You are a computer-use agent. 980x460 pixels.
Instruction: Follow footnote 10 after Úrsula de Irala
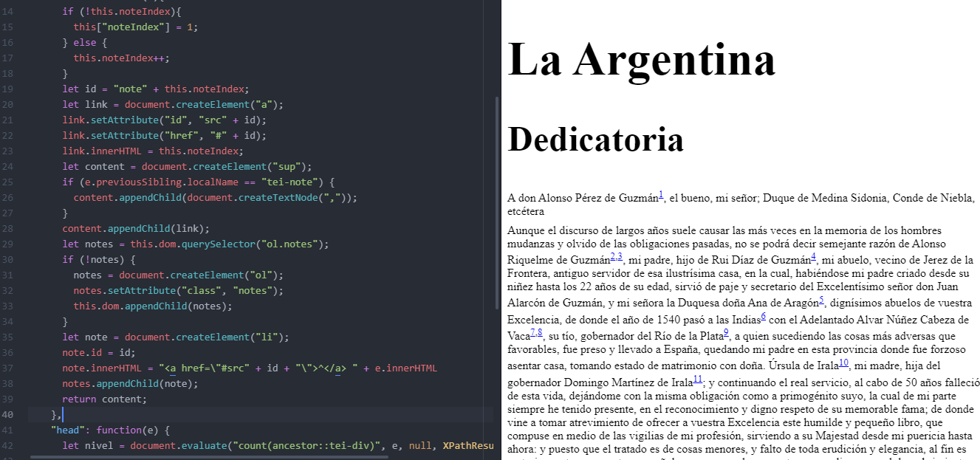point(843,363)
